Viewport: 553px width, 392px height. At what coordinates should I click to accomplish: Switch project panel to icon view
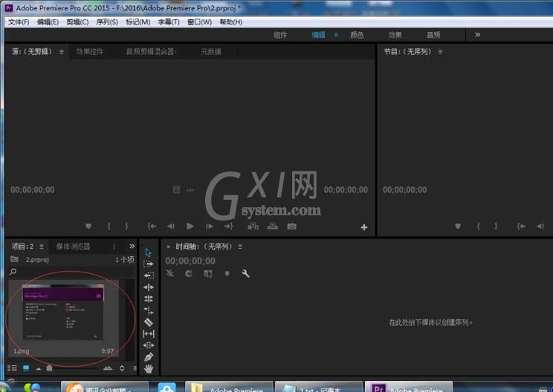pos(26,368)
